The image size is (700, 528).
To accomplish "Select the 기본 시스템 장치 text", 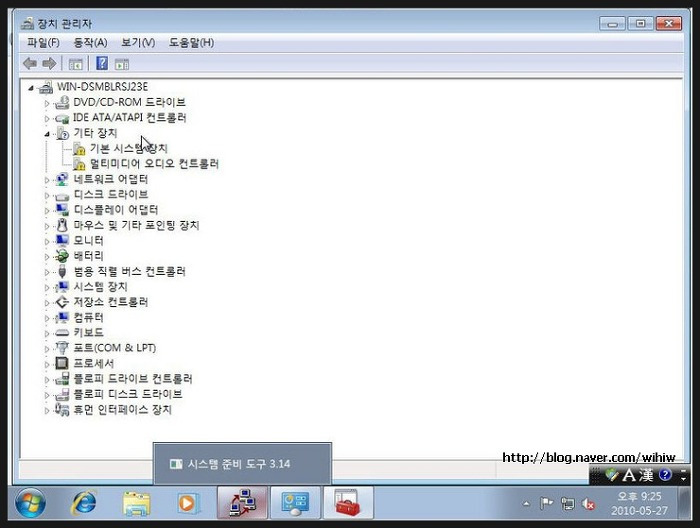I will [x=129, y=149].
